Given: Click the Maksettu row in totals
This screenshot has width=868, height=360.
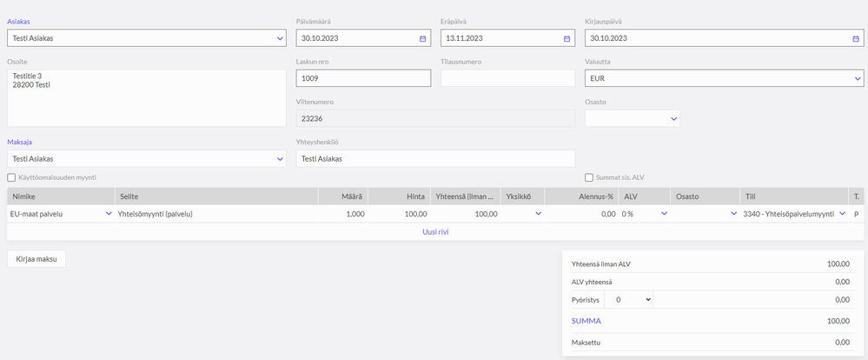Looking at the screenshot, I should click(x=712, y=343).
